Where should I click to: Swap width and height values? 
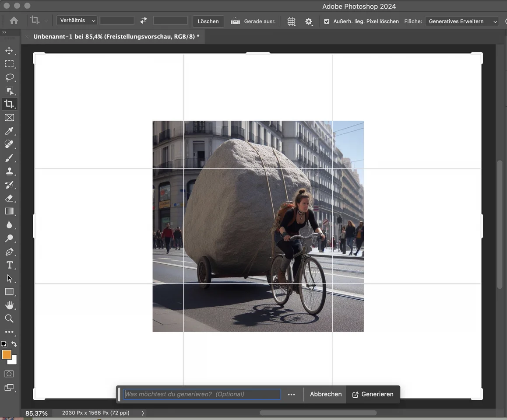(144, 21)
